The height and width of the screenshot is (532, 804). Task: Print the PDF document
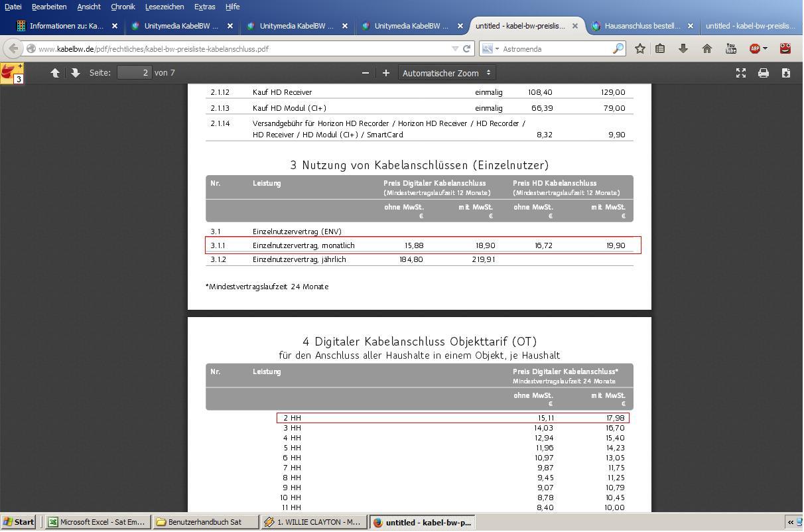[x=764, y=73]
